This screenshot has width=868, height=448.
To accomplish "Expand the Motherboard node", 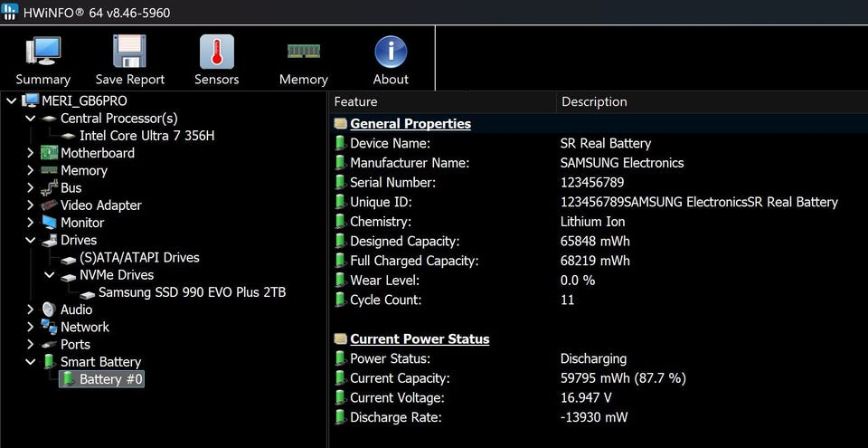I will point(31,153).
